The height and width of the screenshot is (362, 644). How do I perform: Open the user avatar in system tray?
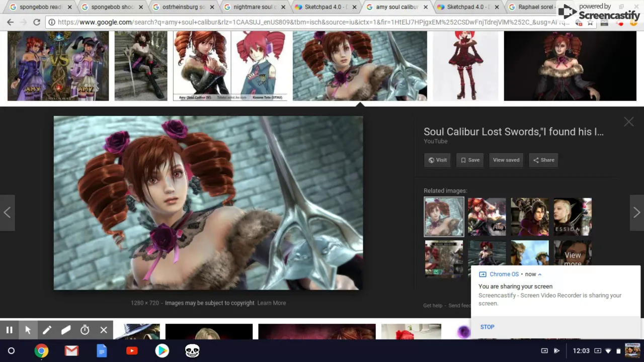pyautogui.click(x=632, y=350)
